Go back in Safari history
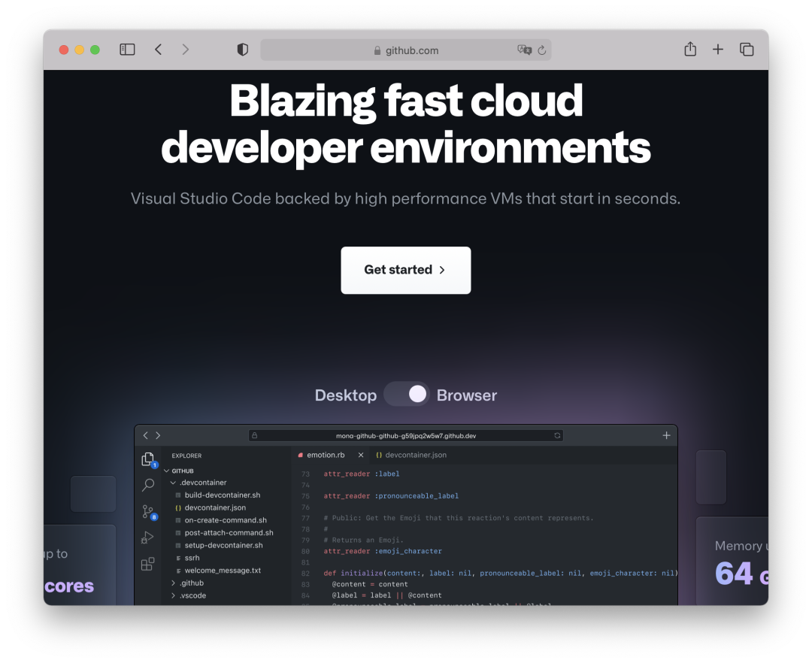This screenshot has height=663, width=812. [x=159, y=50]
